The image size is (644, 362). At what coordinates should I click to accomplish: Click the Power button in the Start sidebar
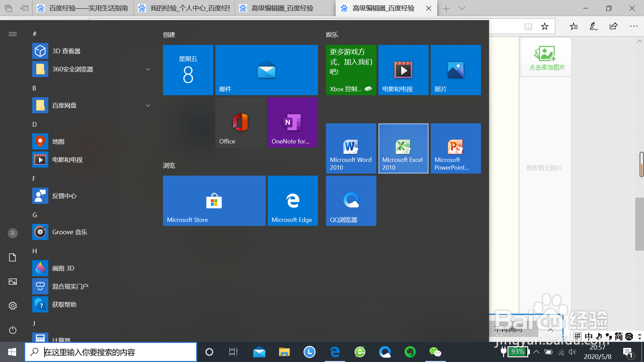(x=13, y=330)
